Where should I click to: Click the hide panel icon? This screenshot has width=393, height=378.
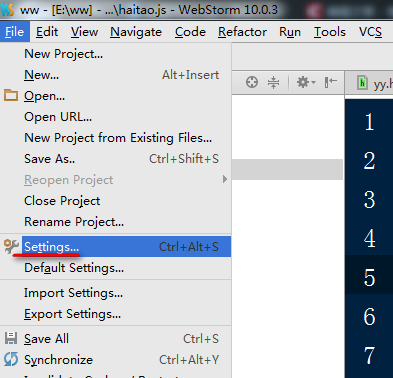(x=331, y=82)
